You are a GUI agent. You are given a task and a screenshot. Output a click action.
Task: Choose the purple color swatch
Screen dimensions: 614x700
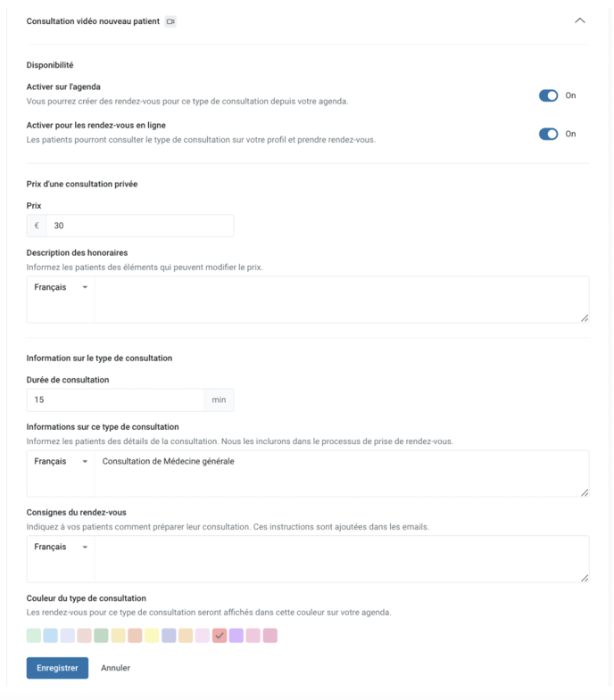(x=236, y=635)
